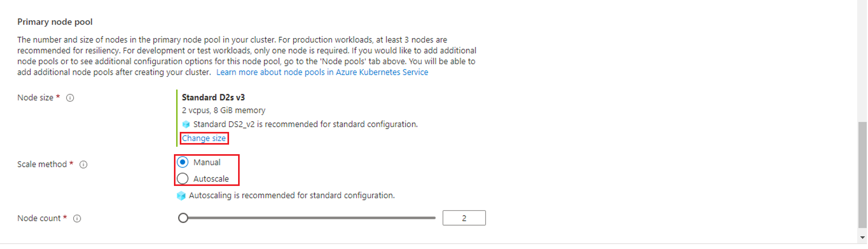Click the 2 vcpus, 8 GiB memory text
Screen dimensions: 868x249
pyautogui.click(x=223, y=111)
